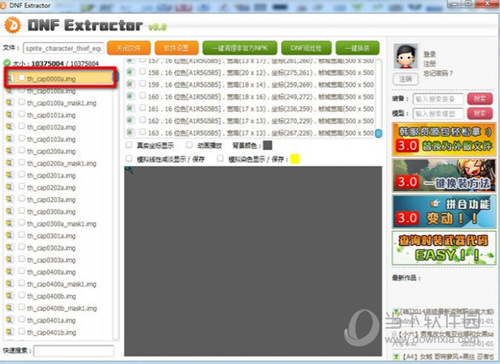This screenshot has width=500, height=364.
Task: Click the file icon of th_cap0100a_mask1.img
Action: (9, 103)
